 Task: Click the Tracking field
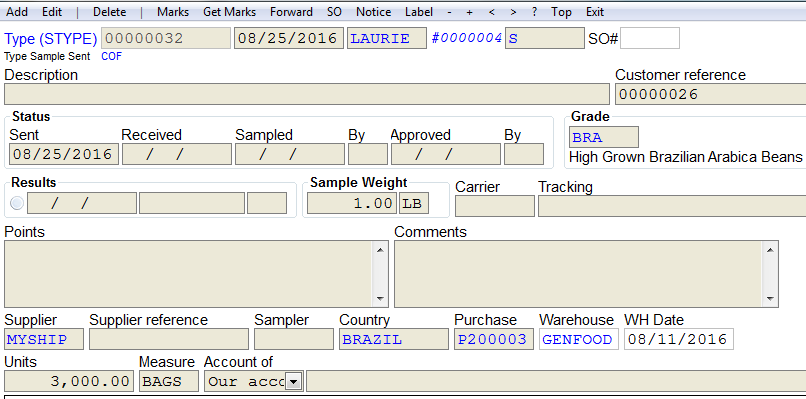click(x=672, y=206)
